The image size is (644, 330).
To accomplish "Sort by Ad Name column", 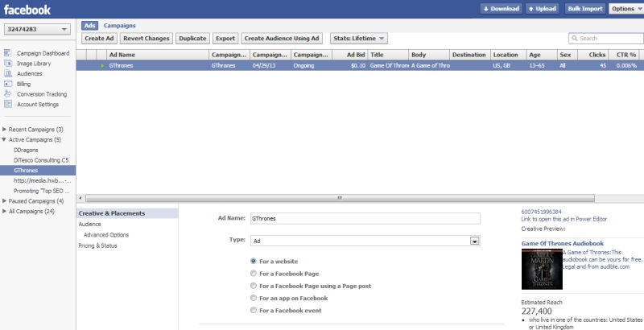I will [x=158, y=55].
